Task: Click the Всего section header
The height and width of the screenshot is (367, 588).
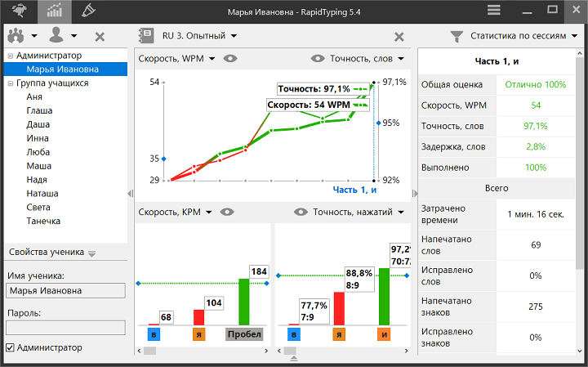Action: [497, 188]
